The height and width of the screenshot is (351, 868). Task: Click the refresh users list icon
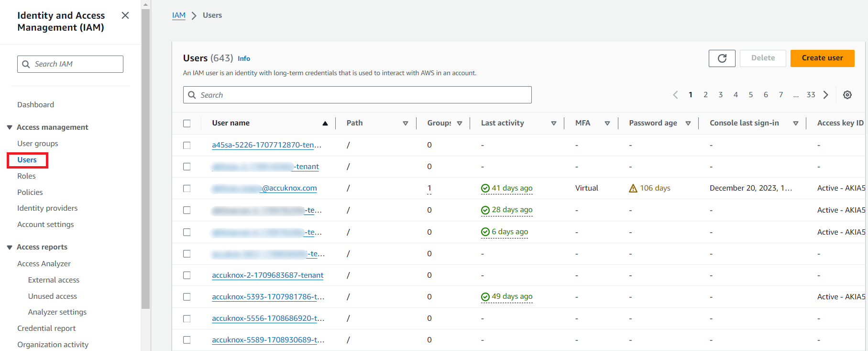click(722, 58)
